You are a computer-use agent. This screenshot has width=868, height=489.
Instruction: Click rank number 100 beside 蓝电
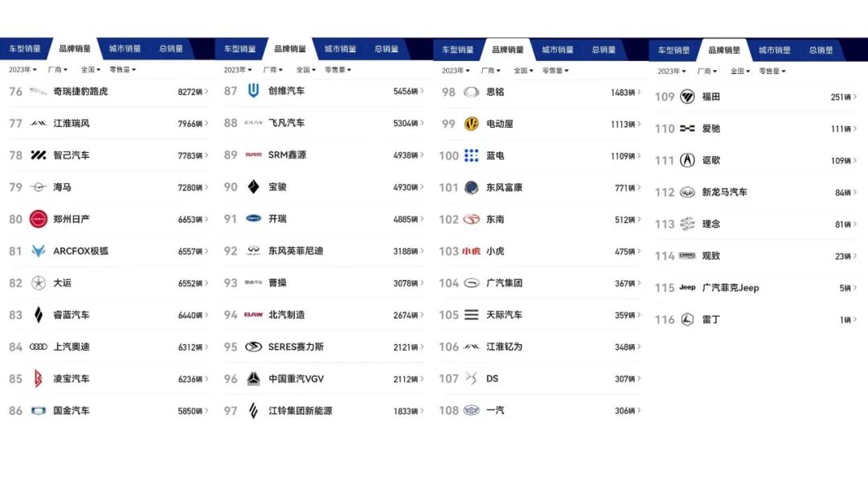coord(448,156)
